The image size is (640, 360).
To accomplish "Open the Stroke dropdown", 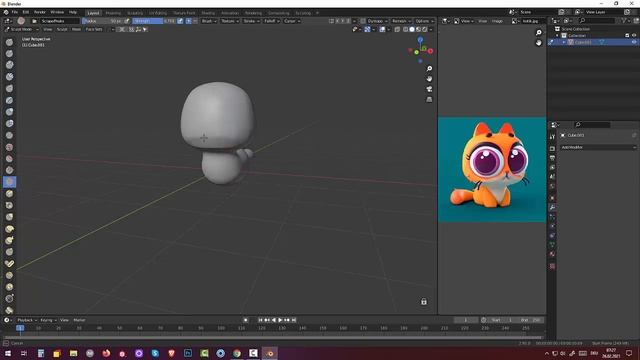I will [251, 21].
